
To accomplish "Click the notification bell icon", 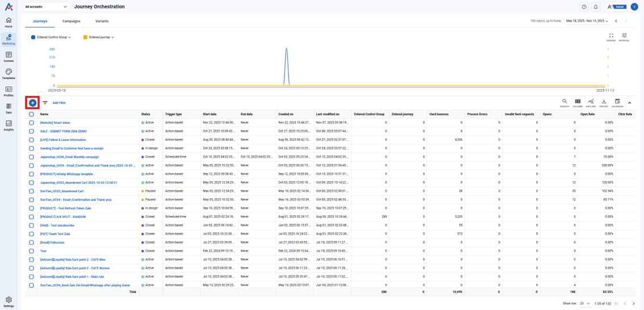I will [x=596, y=7].
